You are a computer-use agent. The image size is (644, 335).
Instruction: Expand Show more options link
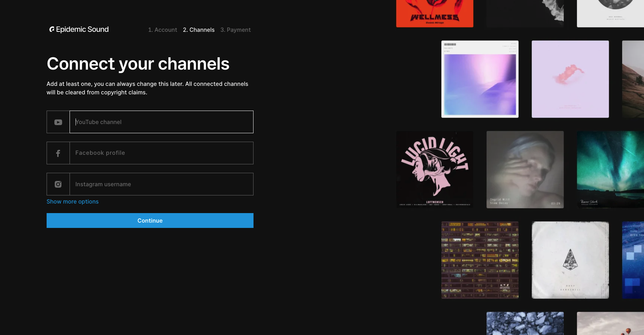[72, 201]
